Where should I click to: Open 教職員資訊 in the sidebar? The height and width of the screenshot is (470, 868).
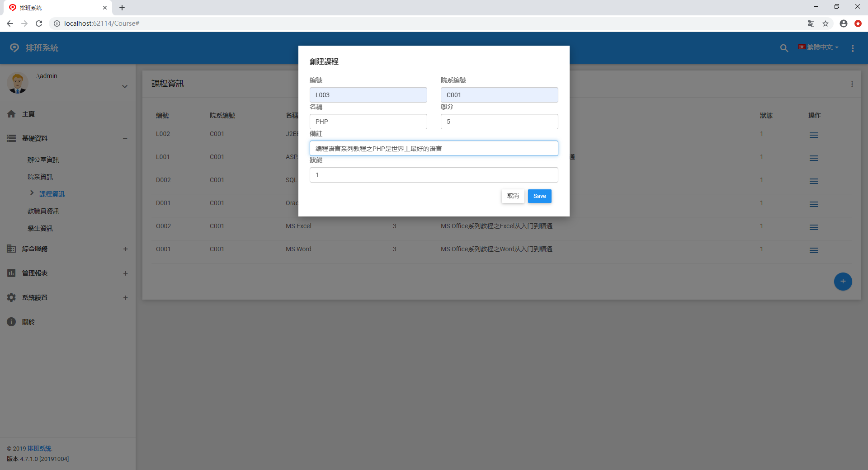point(43,211)
